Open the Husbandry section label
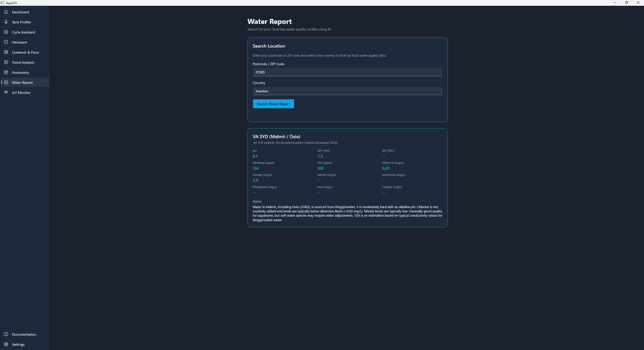Image resolution: width=644 pixels, height=350 pixels. click(20, 72)
